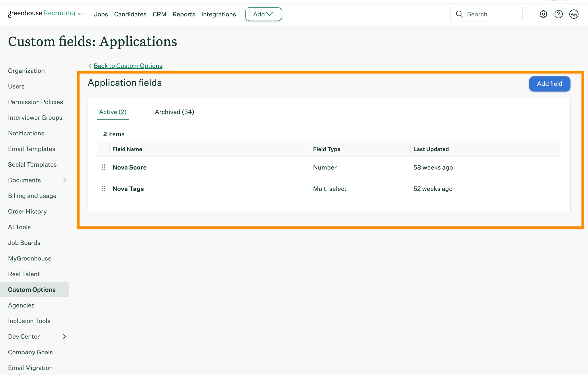Open AI Tools in sidebar
This screenshot has width=588, height=375.
(19, 227)
